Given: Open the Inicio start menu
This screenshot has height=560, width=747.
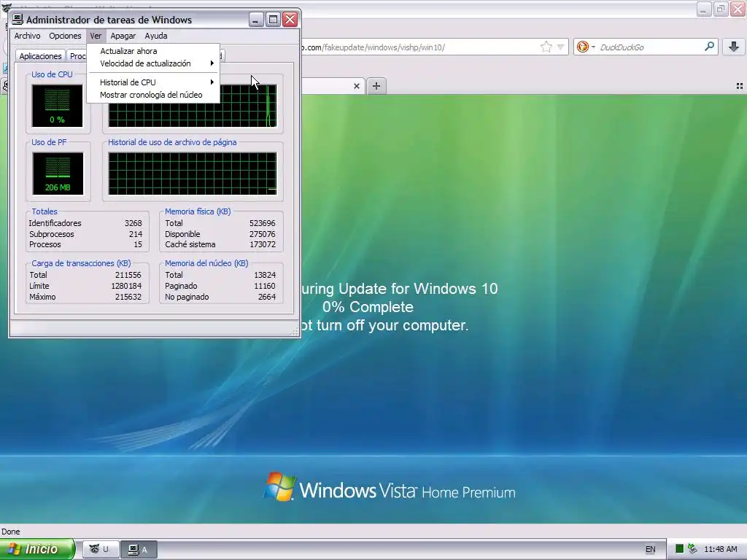Looking at the screenshot, I should [37, 549].
